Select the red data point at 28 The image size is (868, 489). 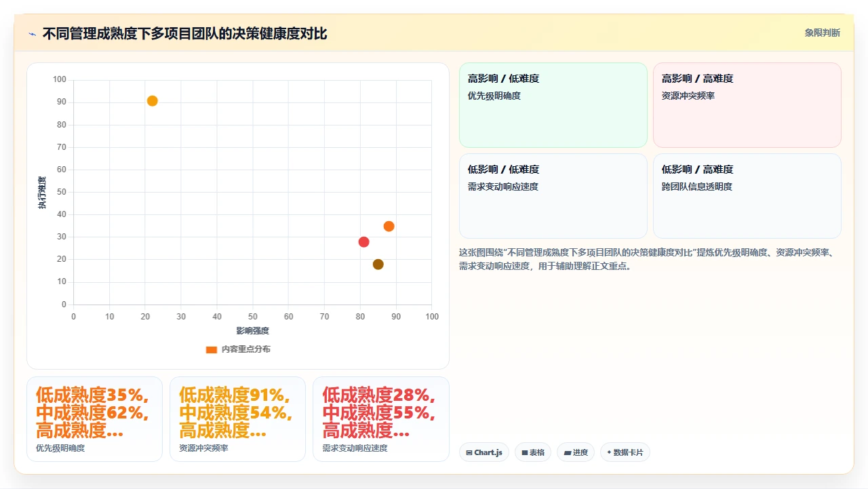363,242
